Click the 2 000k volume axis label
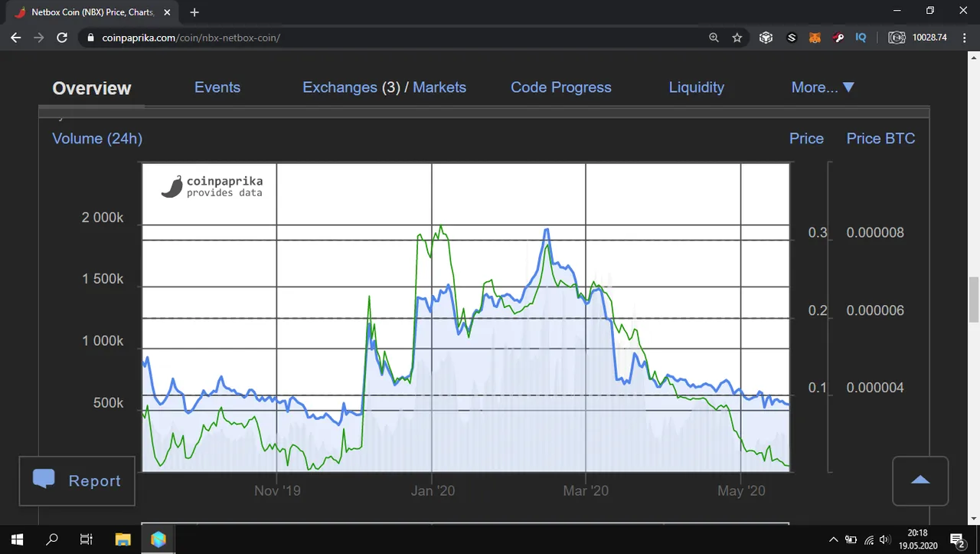Screen dimensions: 980x554 point(103,218)
